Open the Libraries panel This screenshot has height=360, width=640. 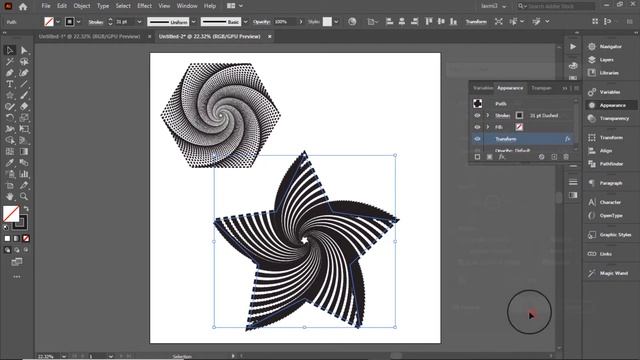610,73
